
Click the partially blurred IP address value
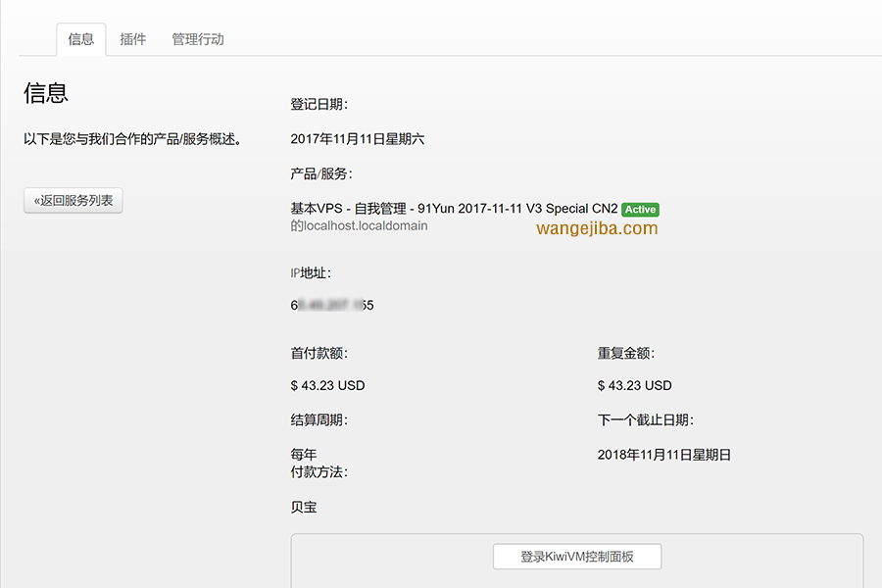point(332,305)
